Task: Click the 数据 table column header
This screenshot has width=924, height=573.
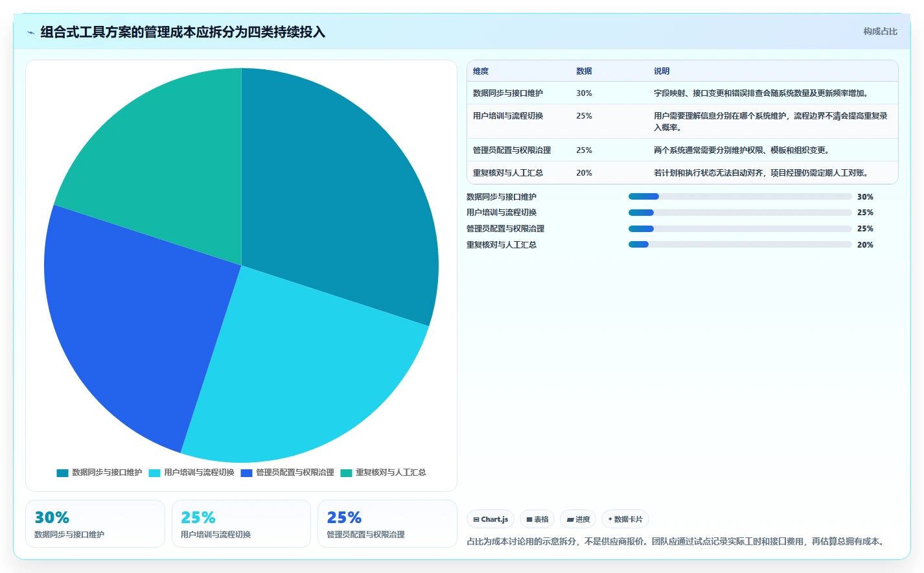Action: 584,71
